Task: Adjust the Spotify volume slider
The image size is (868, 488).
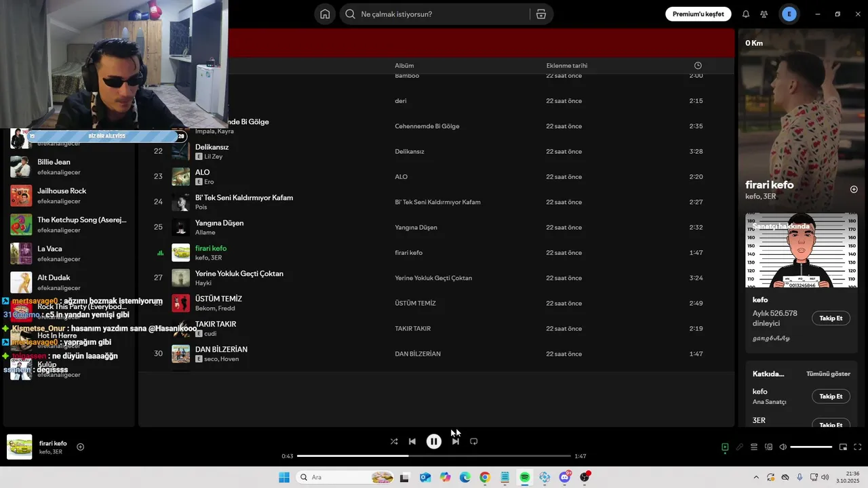Action: point(811,447)
